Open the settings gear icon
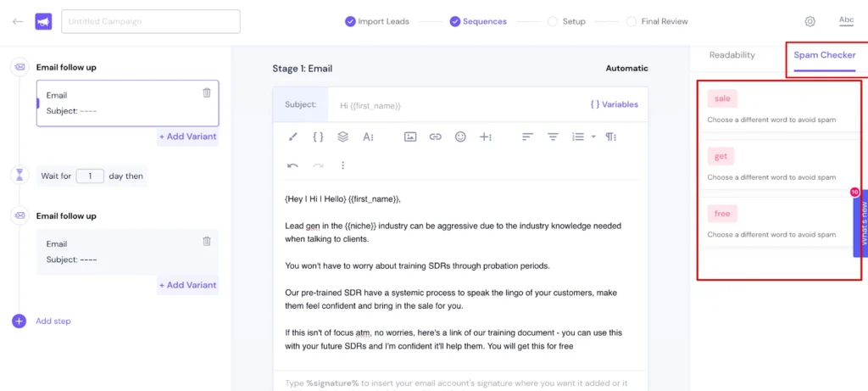This screenshot has width=868, height=391. (810, 21)
